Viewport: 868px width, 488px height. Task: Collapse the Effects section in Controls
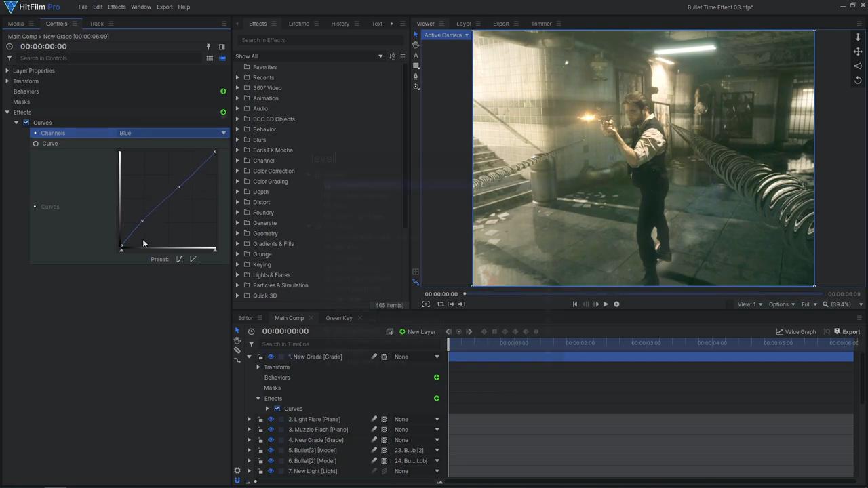click(x=7, y=113)
